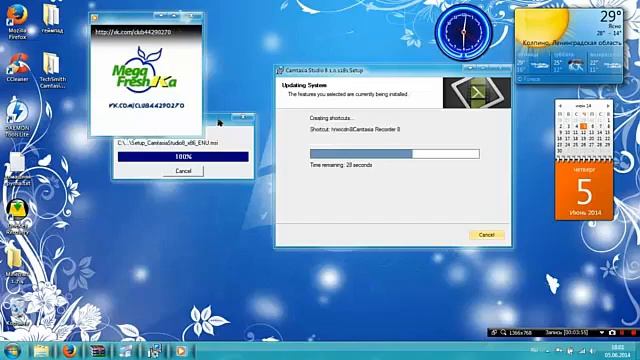Screen dimensions: 640x360
Task: Click the 'Updating System' heading in setup
Action: [304, 85]
